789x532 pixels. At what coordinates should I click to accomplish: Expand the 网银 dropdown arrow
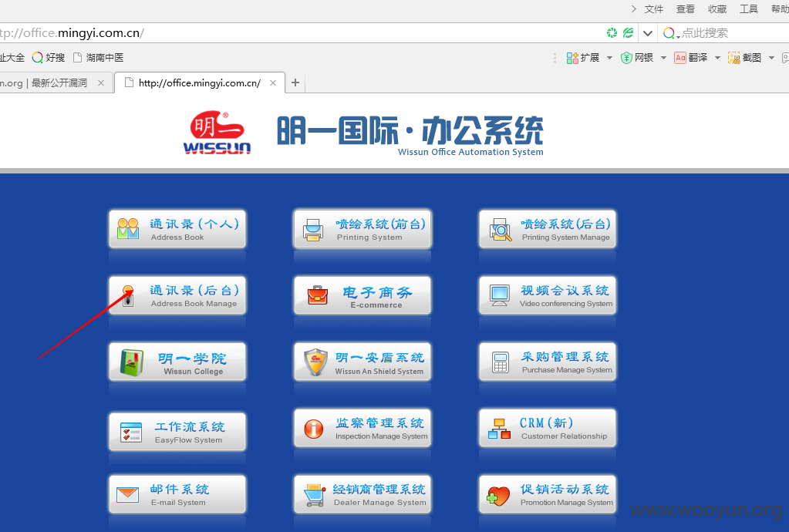click(x=663, y=58)
